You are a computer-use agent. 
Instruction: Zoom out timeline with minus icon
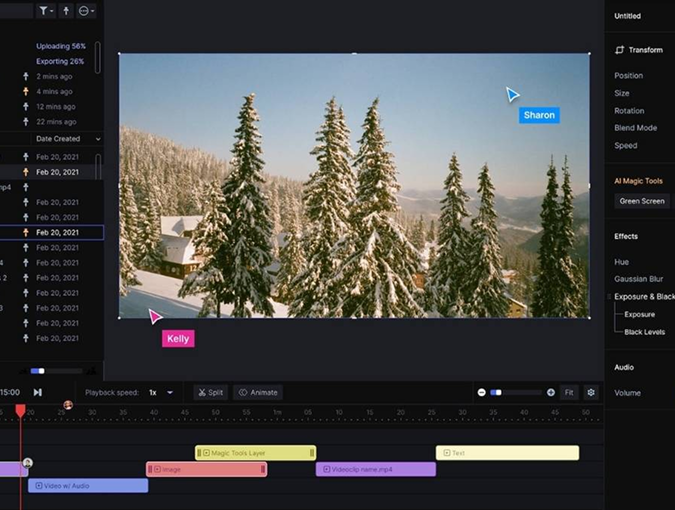(481, 392)
